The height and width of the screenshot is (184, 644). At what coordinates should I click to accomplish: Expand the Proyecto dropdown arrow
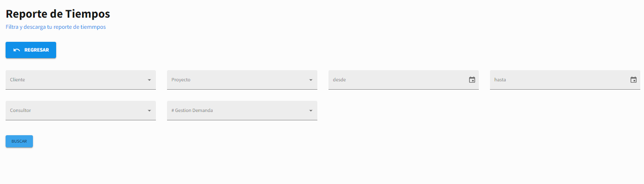pyautogui.click(x=311, y=80)
